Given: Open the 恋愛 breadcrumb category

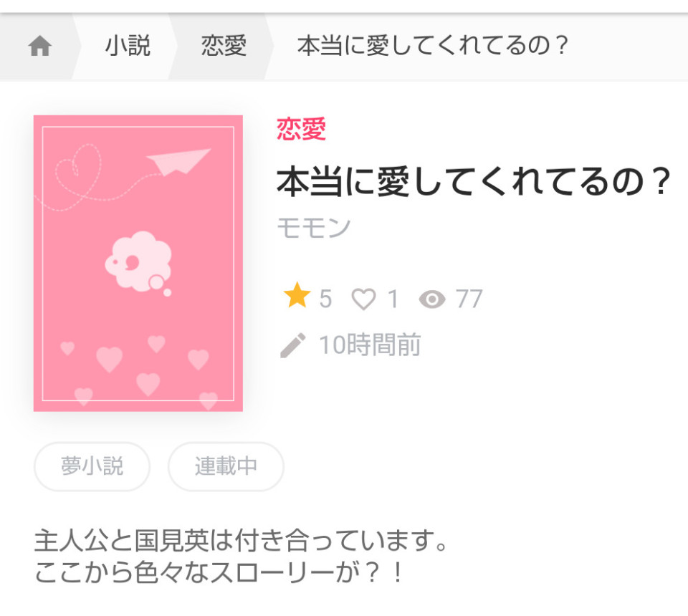Looking at the screenshot, I should pos(224,46).
